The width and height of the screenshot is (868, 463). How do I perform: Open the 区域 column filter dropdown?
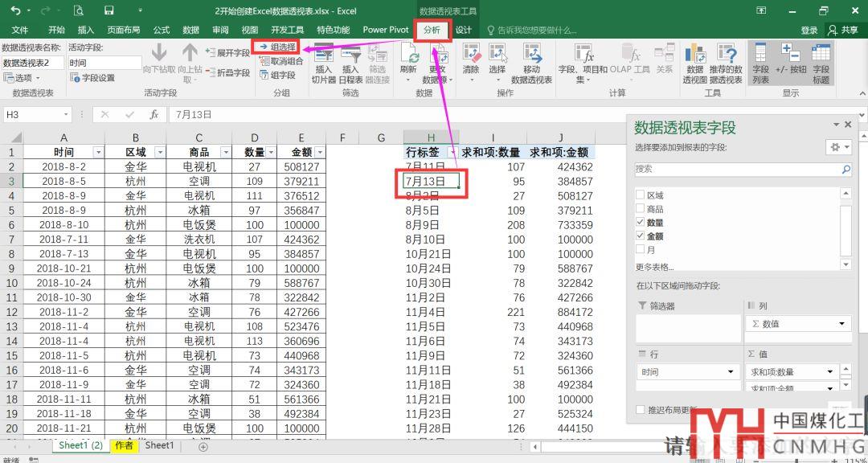(x=159, y=152)
